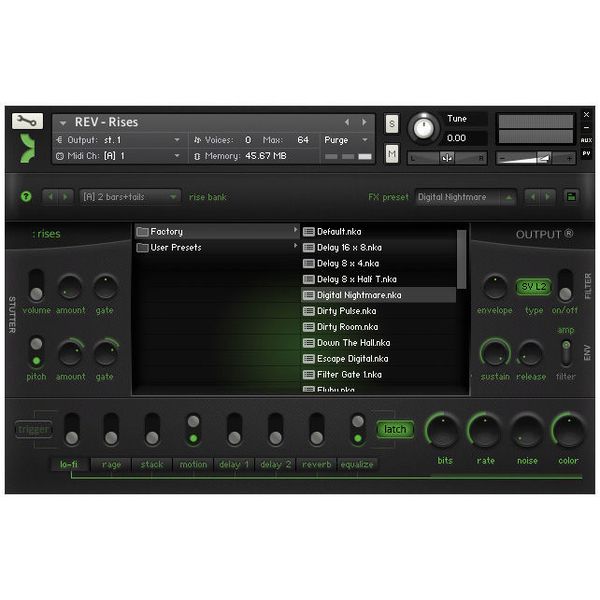Expand the Factory presets folder
The width and height of the screenshot is (600, 600).
click(217, 232)
